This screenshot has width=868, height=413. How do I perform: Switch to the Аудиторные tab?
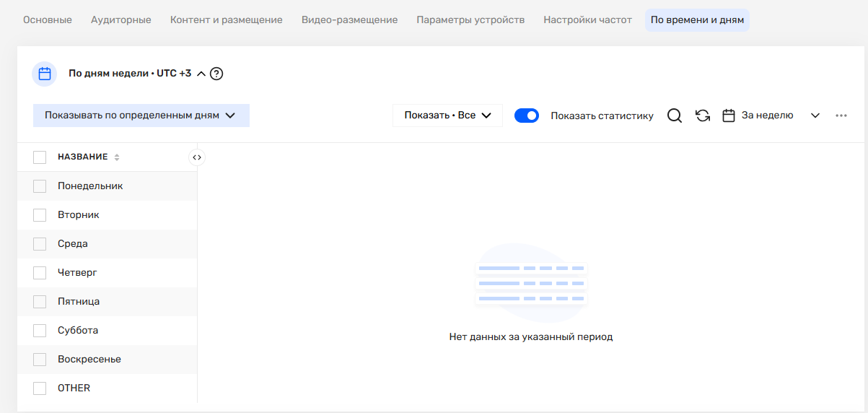point(121,20)
